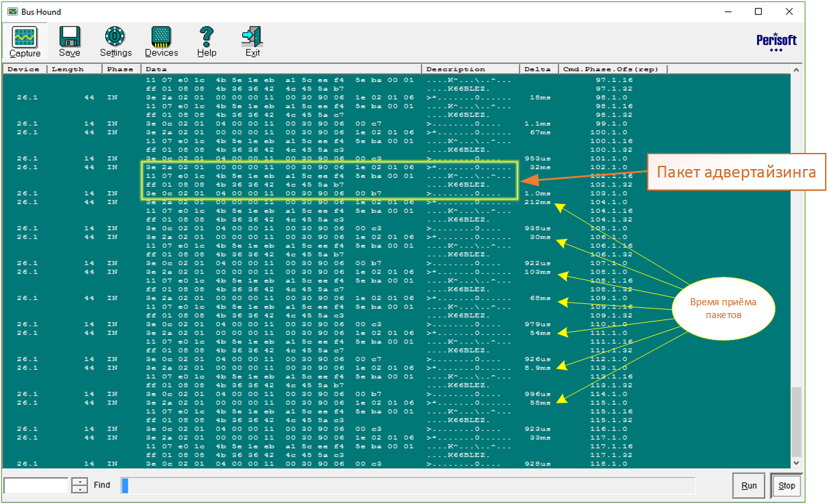Click the 938us delta value

(538, 228)
